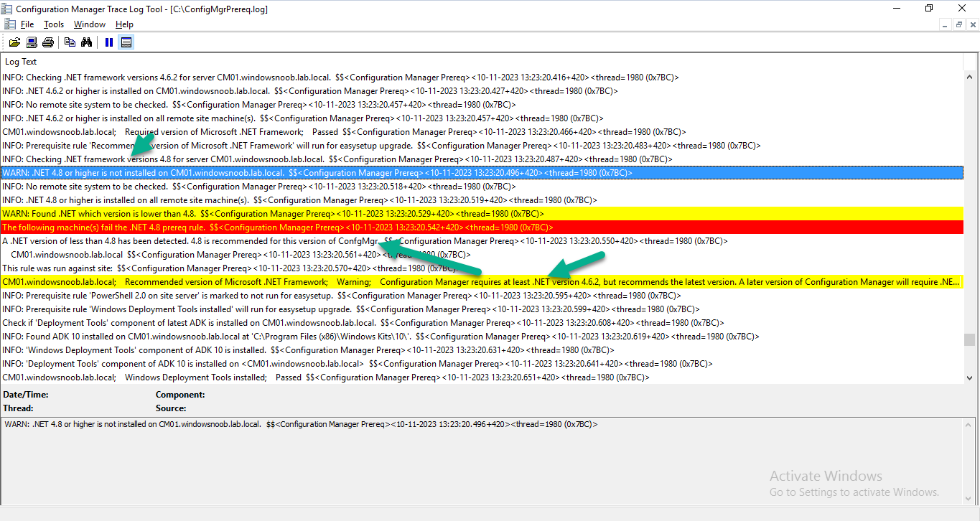Restore the inner log document window
Screen dimensions: 980x521
click(958, 24)
